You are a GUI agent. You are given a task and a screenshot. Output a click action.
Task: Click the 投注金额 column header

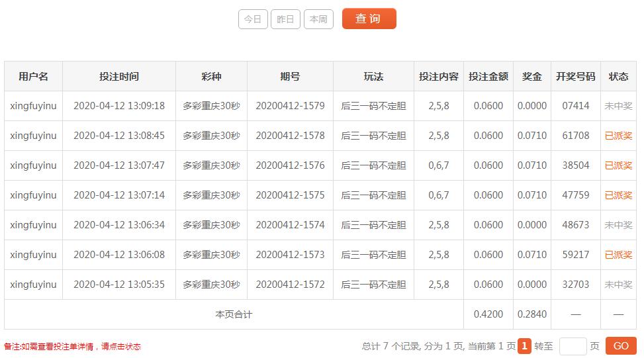pyautogui.click(x=488, y=76)
